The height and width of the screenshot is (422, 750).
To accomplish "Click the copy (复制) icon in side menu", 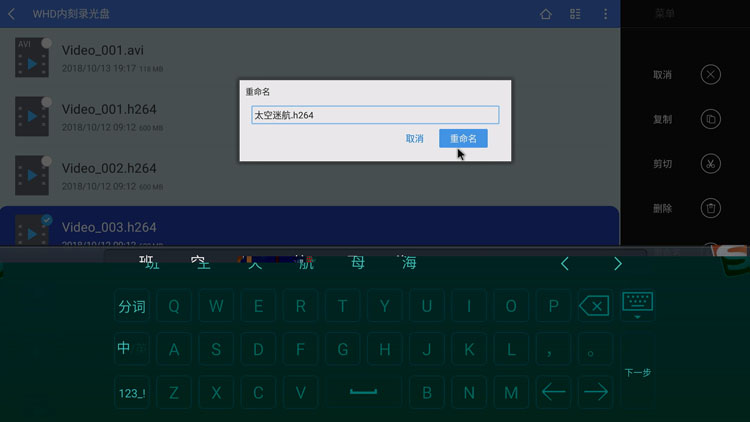I will (x=710, y=119).
